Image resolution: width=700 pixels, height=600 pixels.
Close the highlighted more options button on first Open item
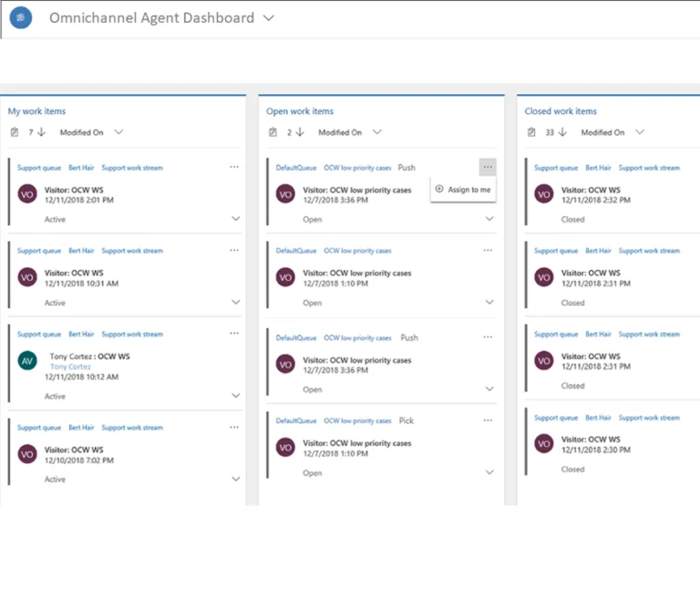coord(488,167)
